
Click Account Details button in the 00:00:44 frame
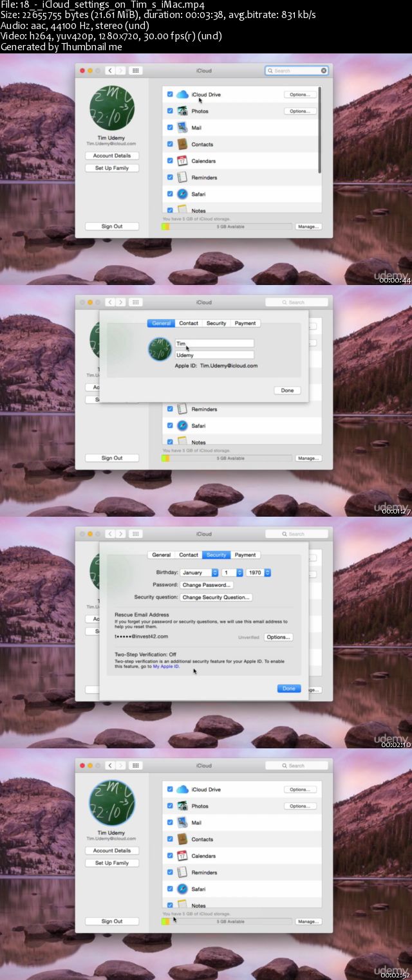point(112,156)
